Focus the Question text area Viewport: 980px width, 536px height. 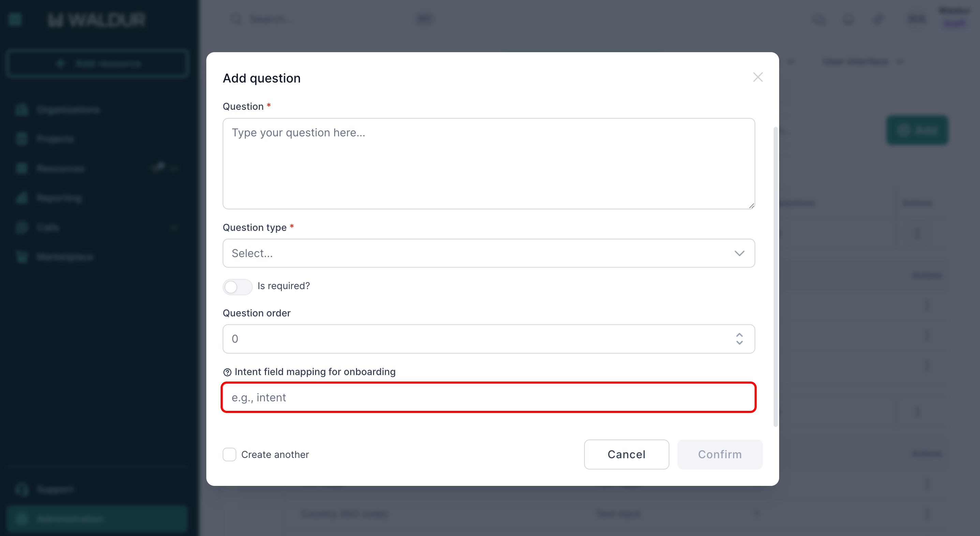pos(489,164)
